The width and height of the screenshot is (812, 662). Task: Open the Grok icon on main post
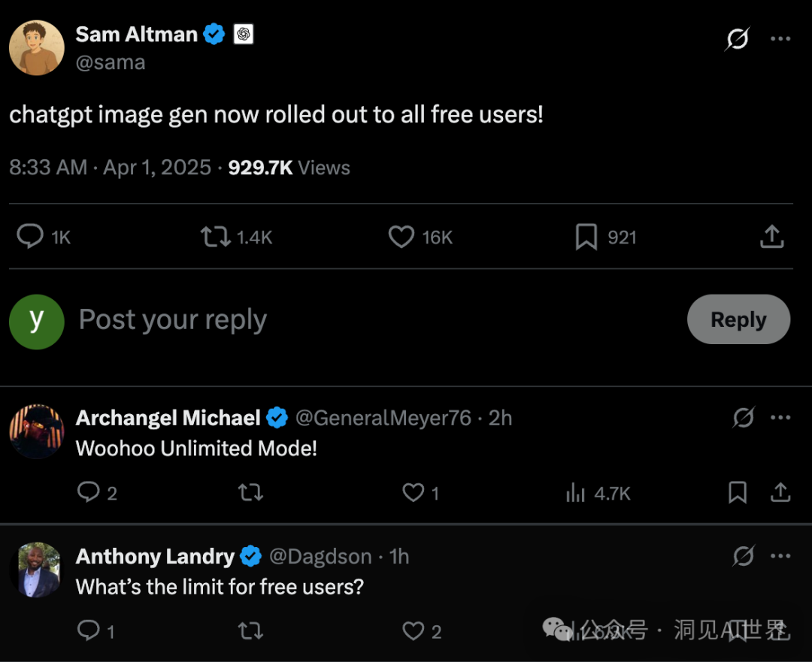coord(737,39)
